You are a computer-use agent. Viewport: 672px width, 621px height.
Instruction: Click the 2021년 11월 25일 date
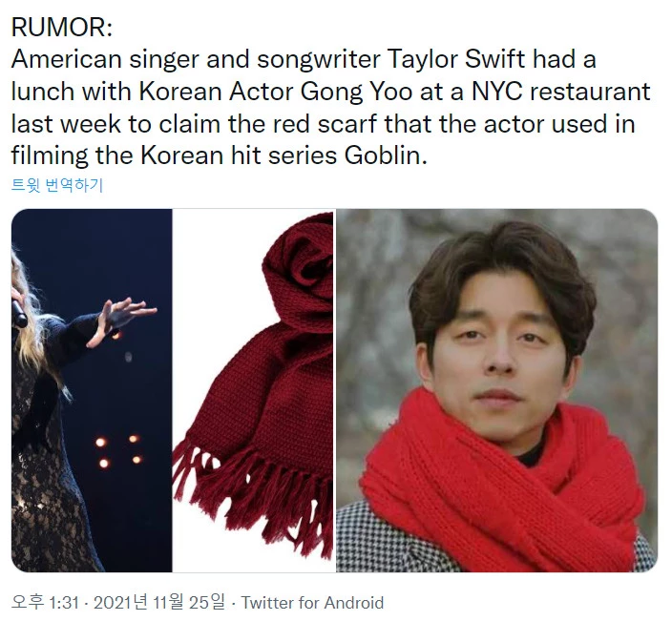(x=159, y=603)
